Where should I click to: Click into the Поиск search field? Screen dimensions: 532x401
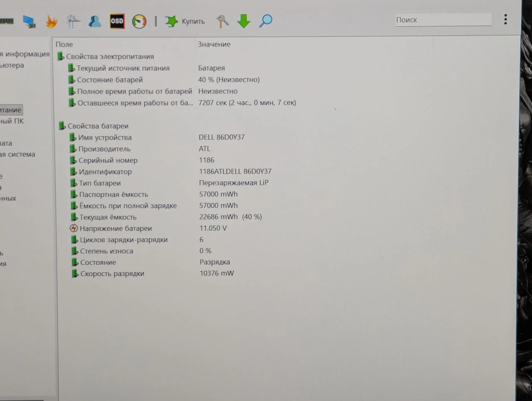click(x=443, y=20)
